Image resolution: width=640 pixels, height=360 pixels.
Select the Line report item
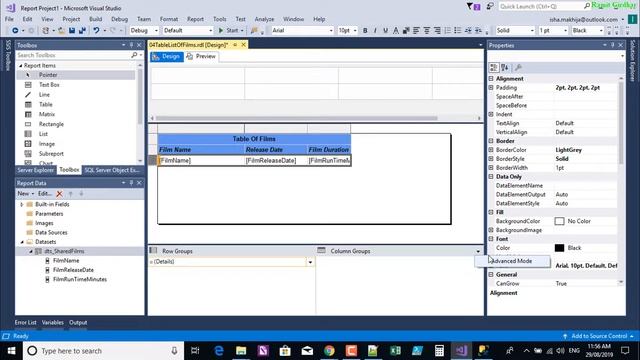point(76,95)
